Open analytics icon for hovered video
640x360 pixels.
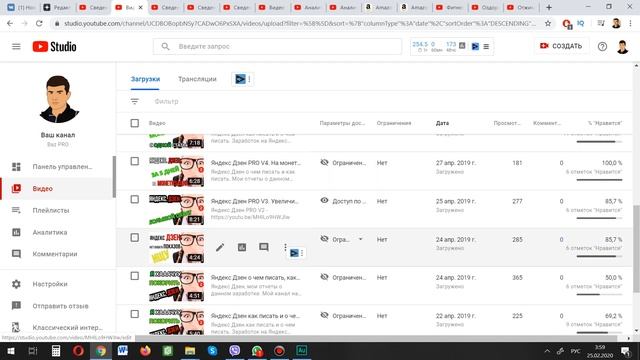242,247
